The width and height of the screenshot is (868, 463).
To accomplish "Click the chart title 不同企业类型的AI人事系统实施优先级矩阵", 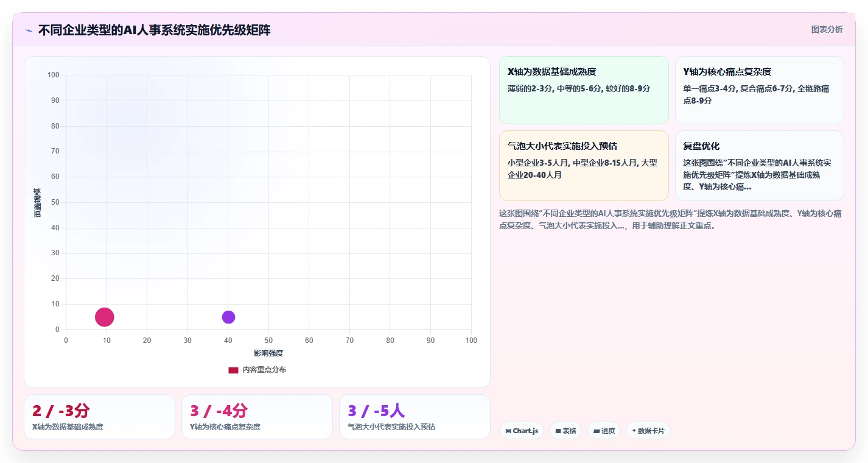I will 154,30.
